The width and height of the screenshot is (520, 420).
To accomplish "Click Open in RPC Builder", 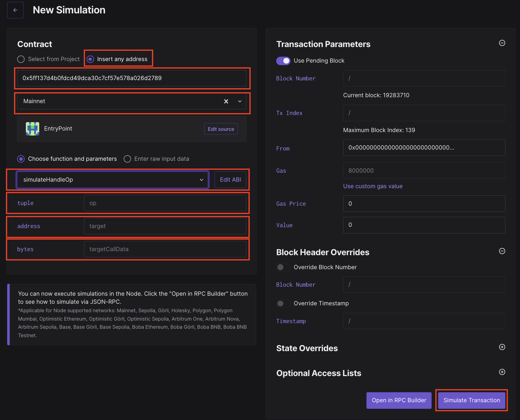I will (399, 400).
